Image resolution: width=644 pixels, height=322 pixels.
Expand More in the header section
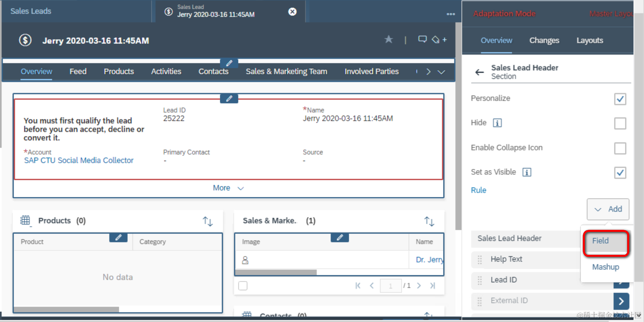tap(228, 188)
